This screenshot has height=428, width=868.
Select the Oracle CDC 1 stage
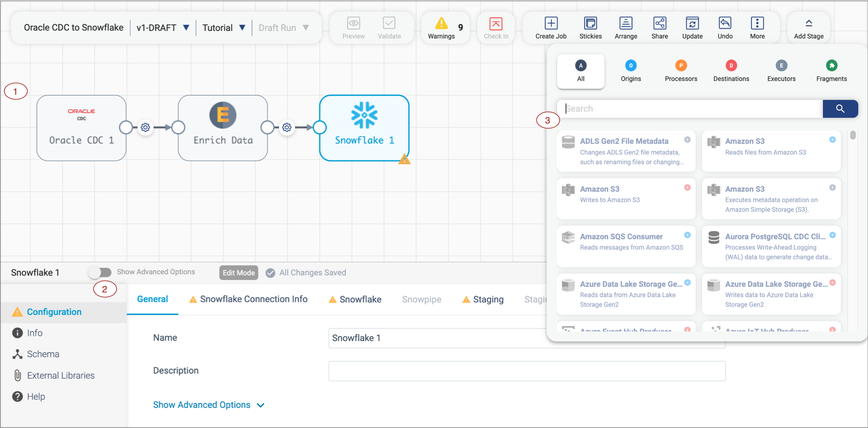click(x=81, y=128)
